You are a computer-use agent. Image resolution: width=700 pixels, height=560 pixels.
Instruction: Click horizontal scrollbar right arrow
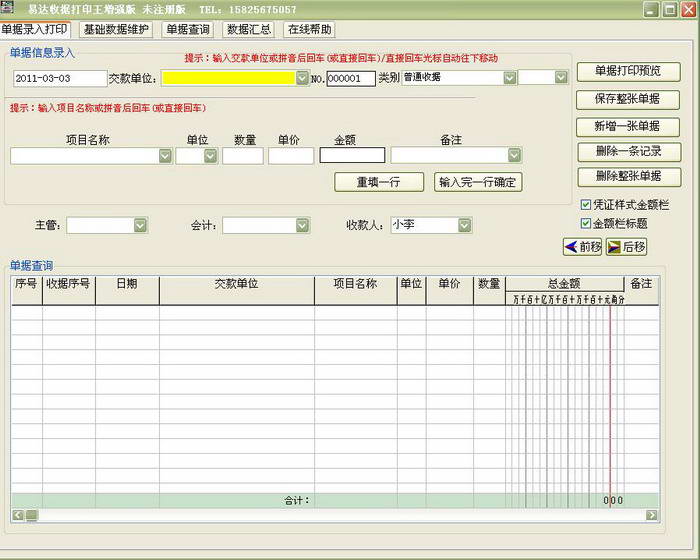point(652,515)
